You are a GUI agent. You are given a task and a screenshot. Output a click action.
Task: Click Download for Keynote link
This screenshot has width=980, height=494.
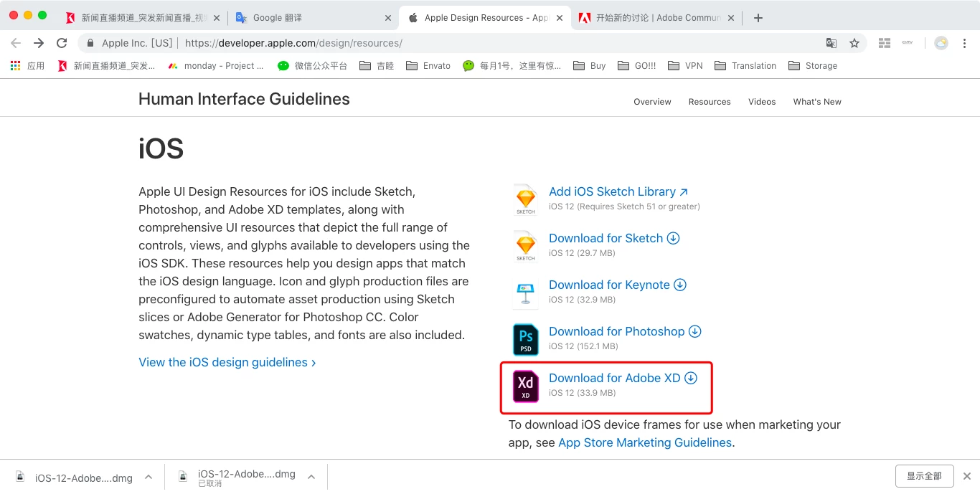(618, 285)
